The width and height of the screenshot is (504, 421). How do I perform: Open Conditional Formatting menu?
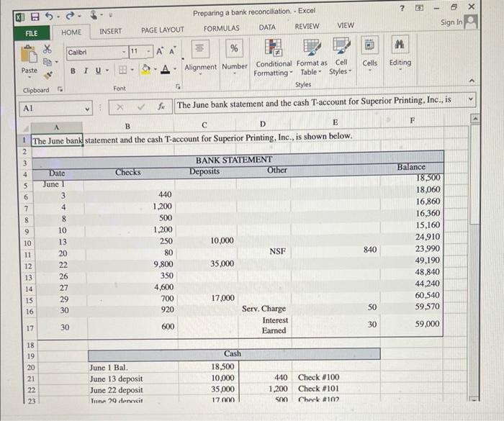[273, 58]
